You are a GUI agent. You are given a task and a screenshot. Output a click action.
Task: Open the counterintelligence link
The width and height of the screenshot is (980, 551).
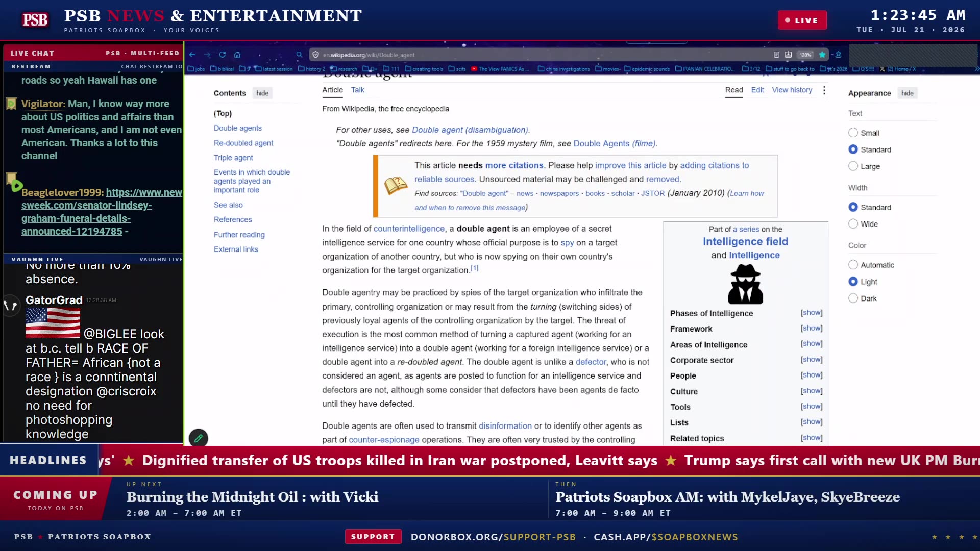click(x=409, y=229)
